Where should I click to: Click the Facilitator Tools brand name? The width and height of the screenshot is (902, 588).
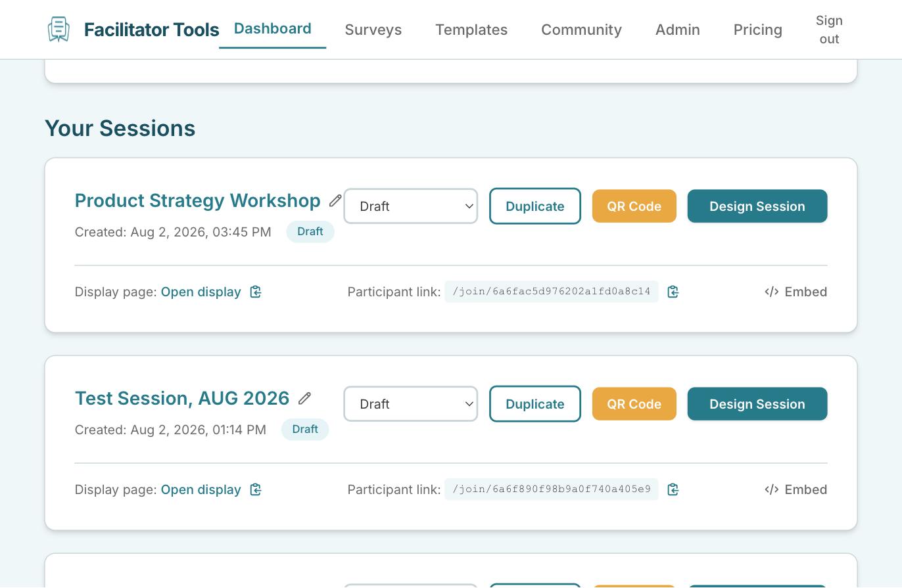pyautogui.click(x=152, y=30)
